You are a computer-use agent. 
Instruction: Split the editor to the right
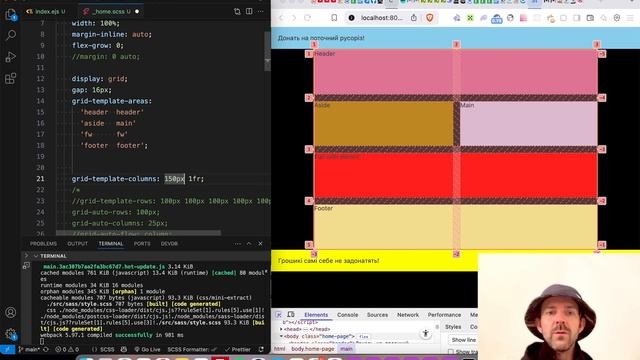(249, 11)
